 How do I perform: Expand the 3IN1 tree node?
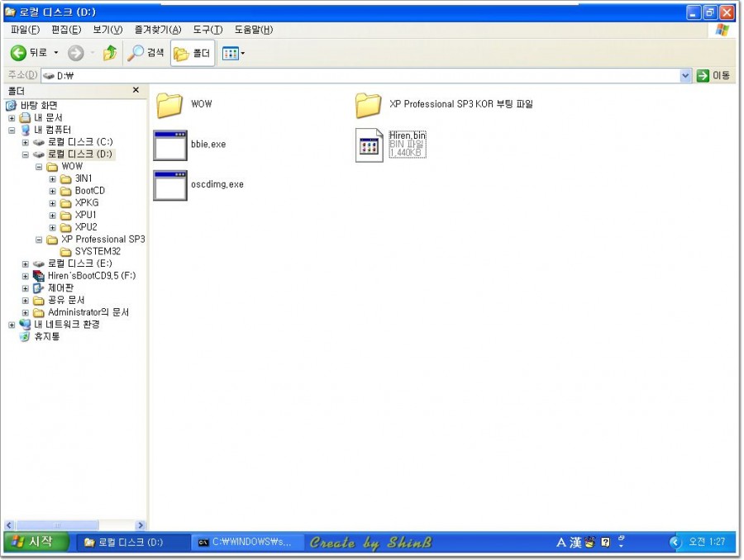[x=53, y=179]
